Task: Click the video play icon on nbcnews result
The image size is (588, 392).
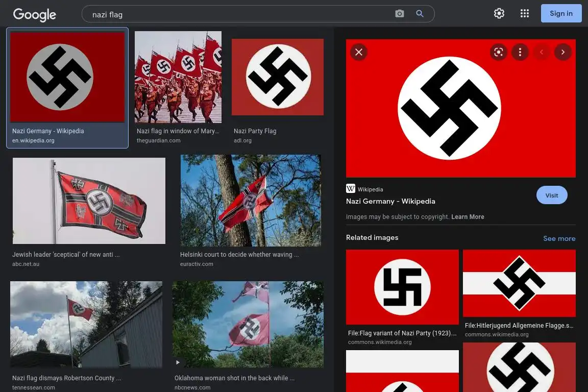Action: pos(178,362)
